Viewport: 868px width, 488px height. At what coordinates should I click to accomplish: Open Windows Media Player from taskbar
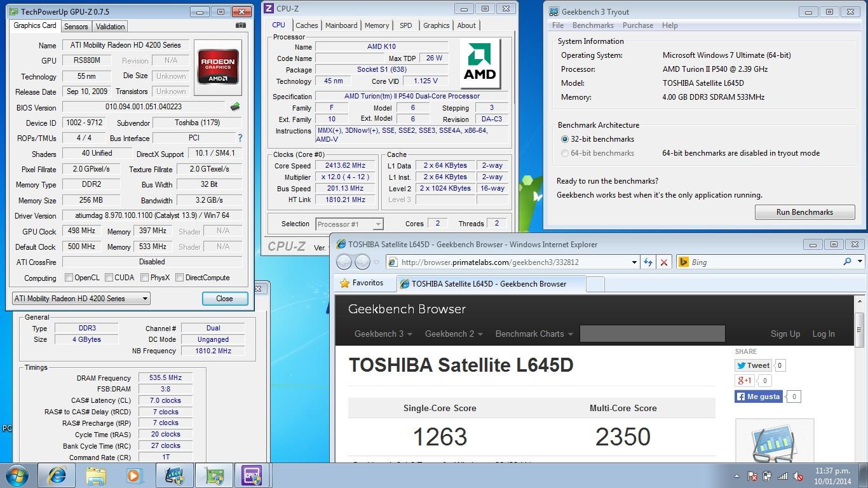133,475
